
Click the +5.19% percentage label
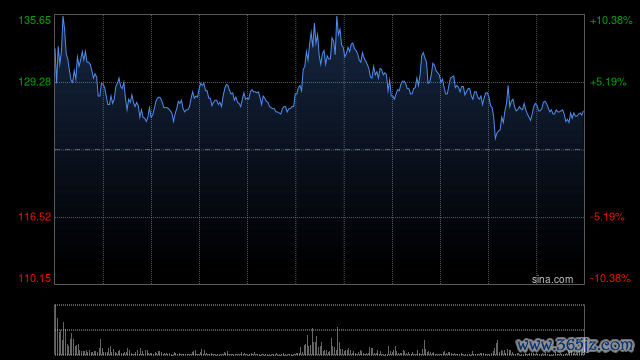click(608, 82)
